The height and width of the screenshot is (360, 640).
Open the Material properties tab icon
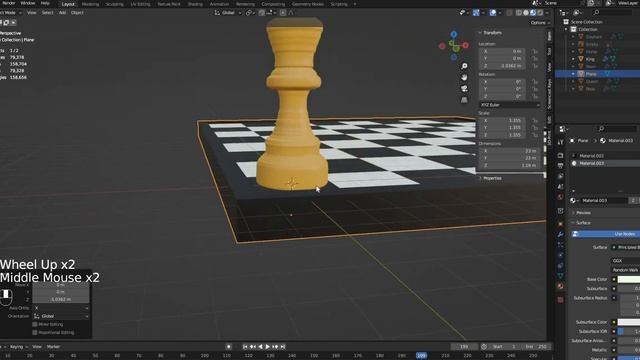pyautogui.click(x=560, y=287)
